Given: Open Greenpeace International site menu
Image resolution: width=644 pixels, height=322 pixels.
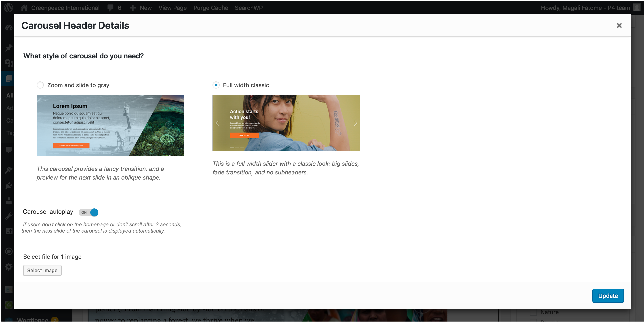Looking at the screenshot, I should click(x=65, y=8).
